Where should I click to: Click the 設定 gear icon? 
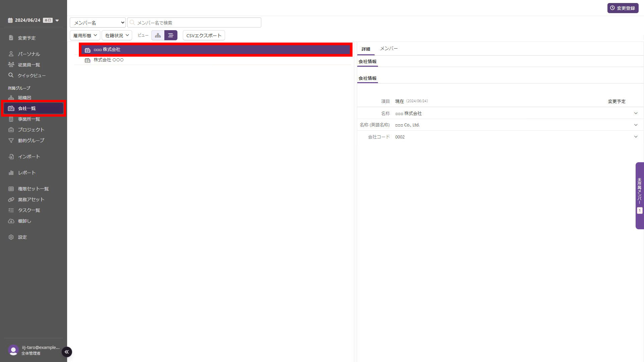[x=11, y=237]
